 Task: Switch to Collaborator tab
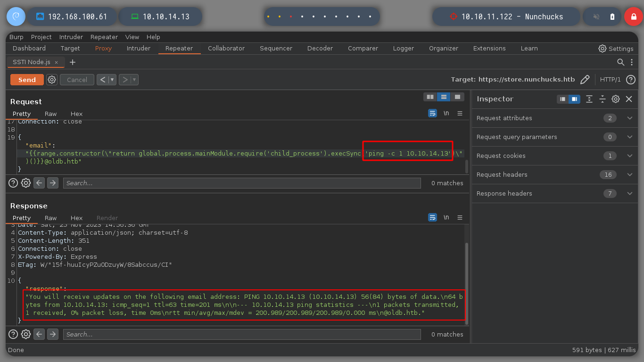point(226,48)
